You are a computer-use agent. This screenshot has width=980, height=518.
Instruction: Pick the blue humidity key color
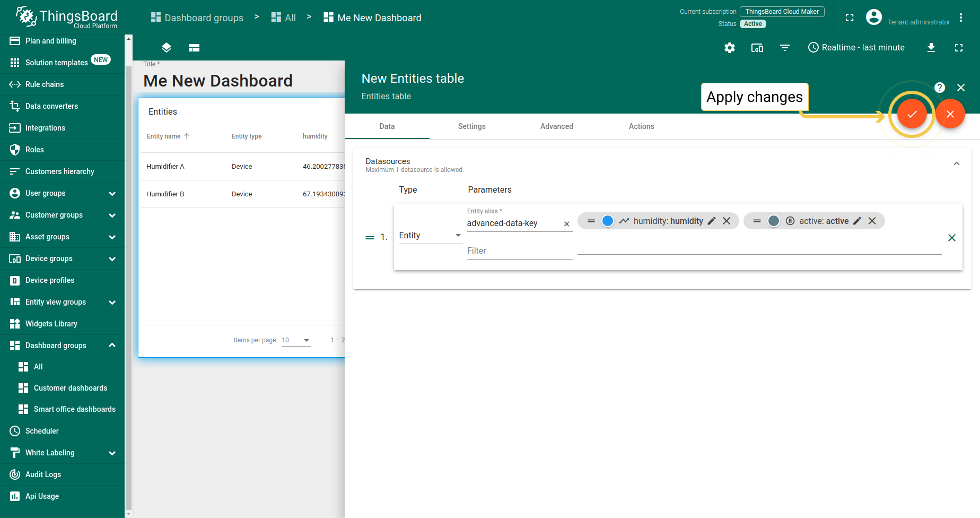coord(608,221)
